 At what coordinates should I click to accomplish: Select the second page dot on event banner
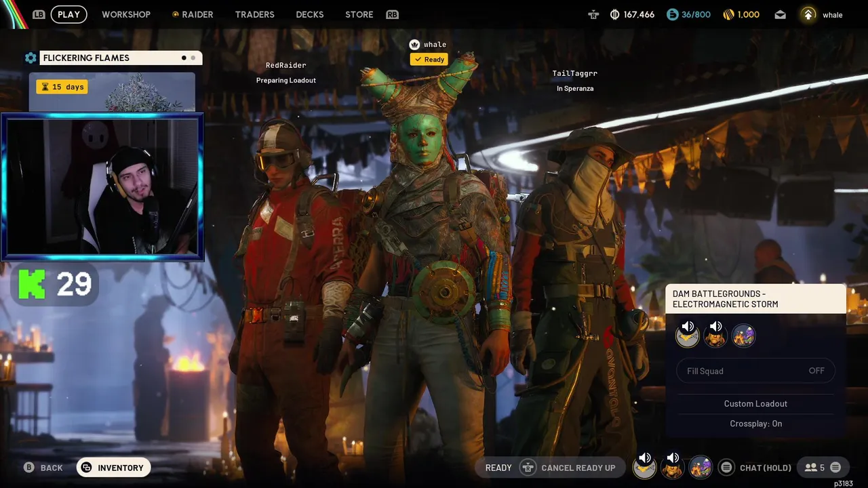[x=193, y=58]
